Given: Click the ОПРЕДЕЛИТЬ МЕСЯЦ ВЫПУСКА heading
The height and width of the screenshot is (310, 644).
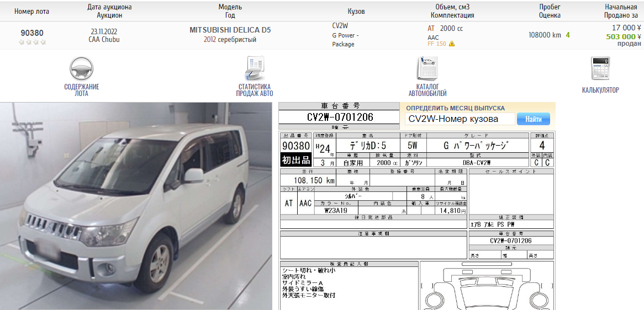Looking at the screenshot, I should point(456,108).
